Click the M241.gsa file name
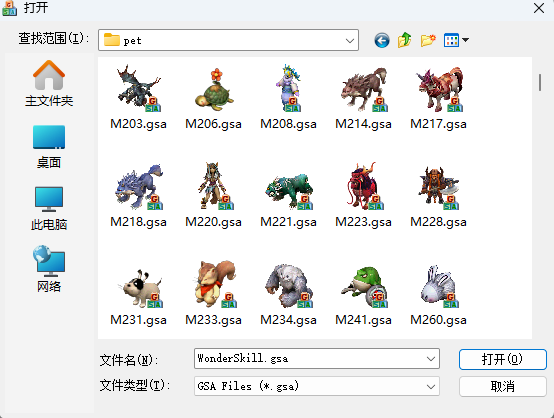This screenshot has height=418, width=554. (363, 320)
